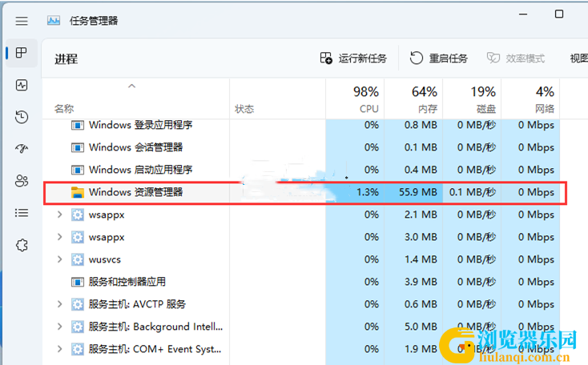Click the AVCTP 服务 gear icon

pyautogui.click(x=78, y=304)
